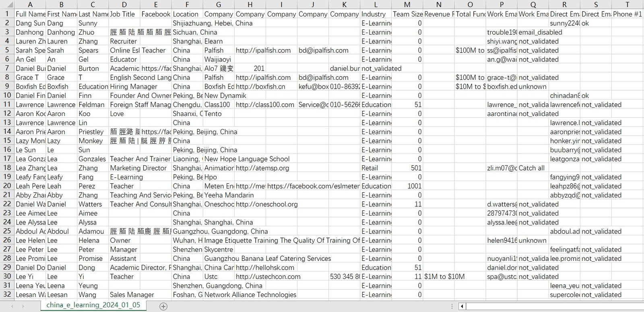Click the 'Team Size' header cell
The width and height of the screenshot is (644, 312).
coord(407,14)
